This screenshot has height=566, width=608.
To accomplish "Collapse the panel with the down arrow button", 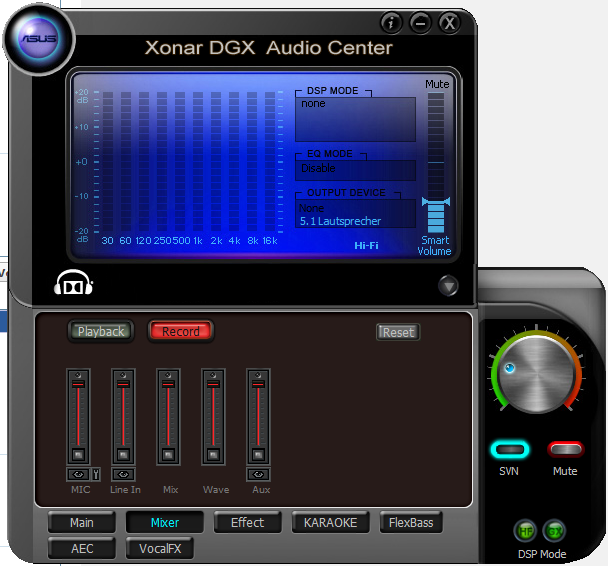I will [448, 286].
